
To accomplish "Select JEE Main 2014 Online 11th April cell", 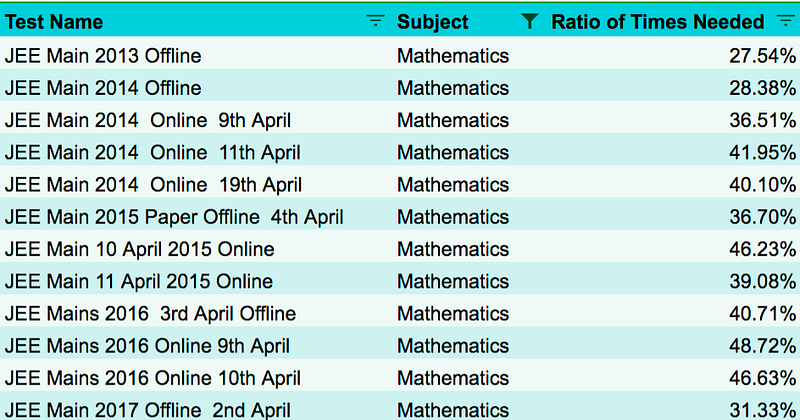I will pyautogui.click(x=196, y=152).
